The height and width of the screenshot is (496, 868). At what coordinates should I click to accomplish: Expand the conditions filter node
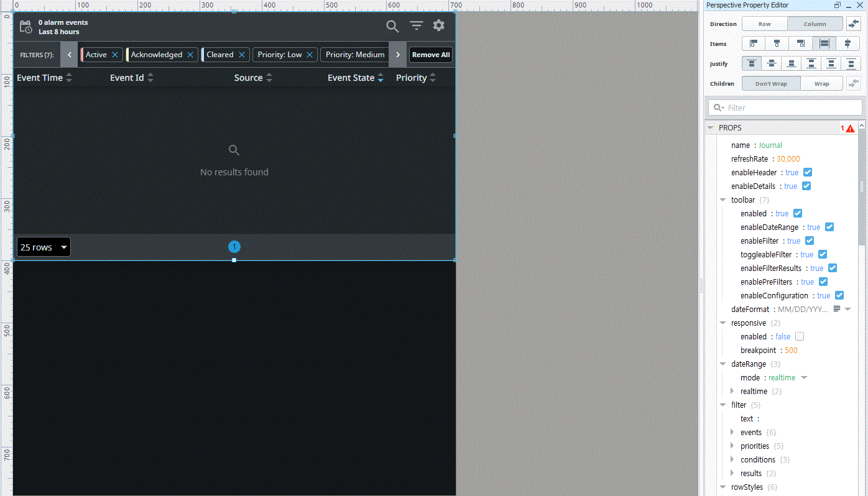pyautogui.click(x=732, y=460)
